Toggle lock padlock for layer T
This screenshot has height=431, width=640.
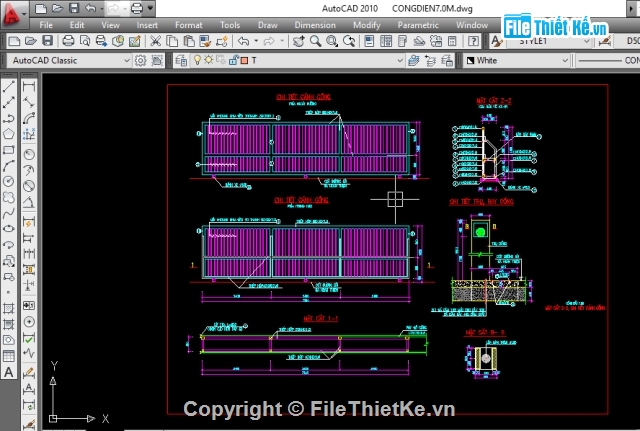[233, 60]
